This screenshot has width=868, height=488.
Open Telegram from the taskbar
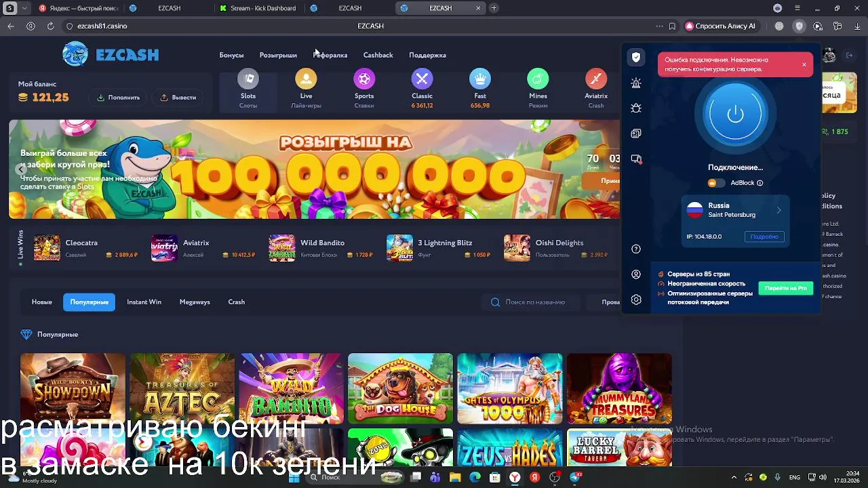(x=575, y=477)
